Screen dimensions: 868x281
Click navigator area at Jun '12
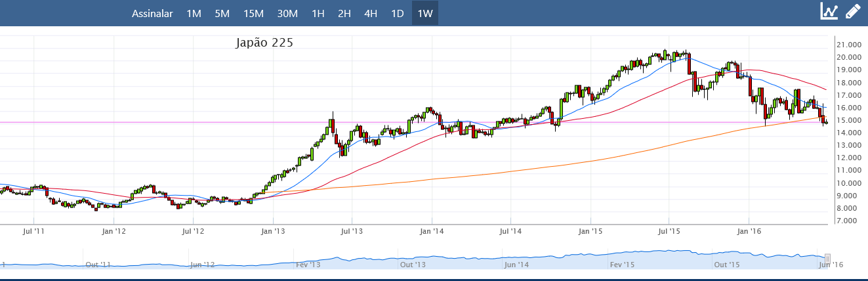coord(202,264)
